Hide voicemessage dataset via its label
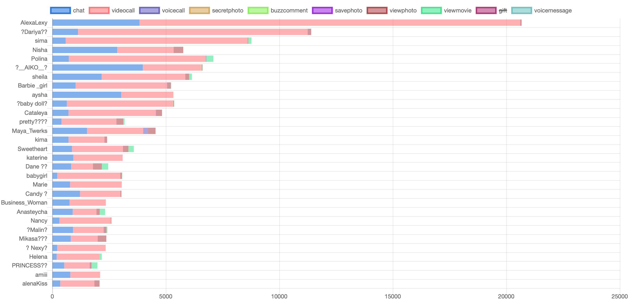The width and height of the screenshot is (644, 306). 553,10
